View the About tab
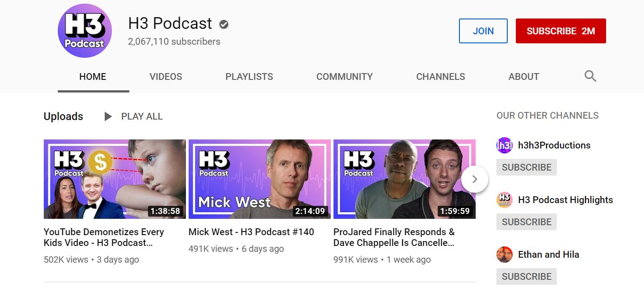644x292 pixels. point(524,77)
